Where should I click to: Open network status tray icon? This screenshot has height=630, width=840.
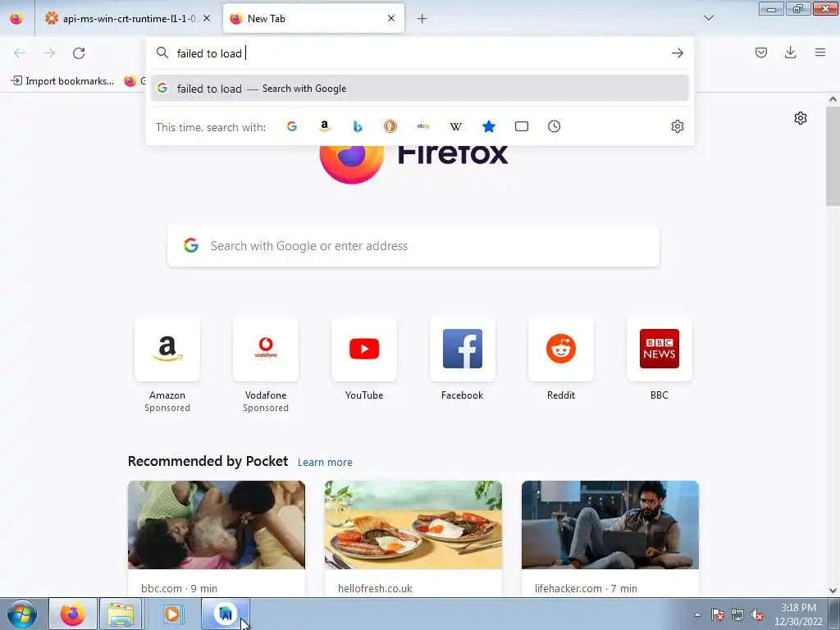pos(737,615)
